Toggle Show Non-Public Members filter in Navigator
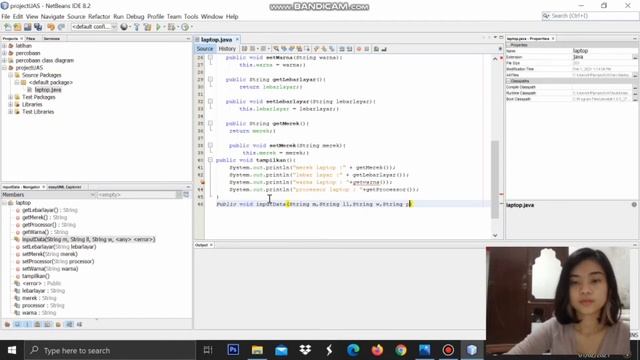Image resolution: width=640 pixels, height=360 pixels. coord(38,324)
